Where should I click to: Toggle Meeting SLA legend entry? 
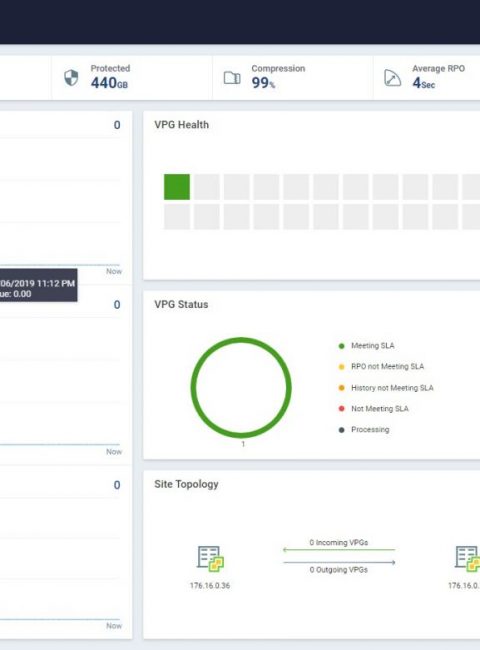(x=366, y=346)
